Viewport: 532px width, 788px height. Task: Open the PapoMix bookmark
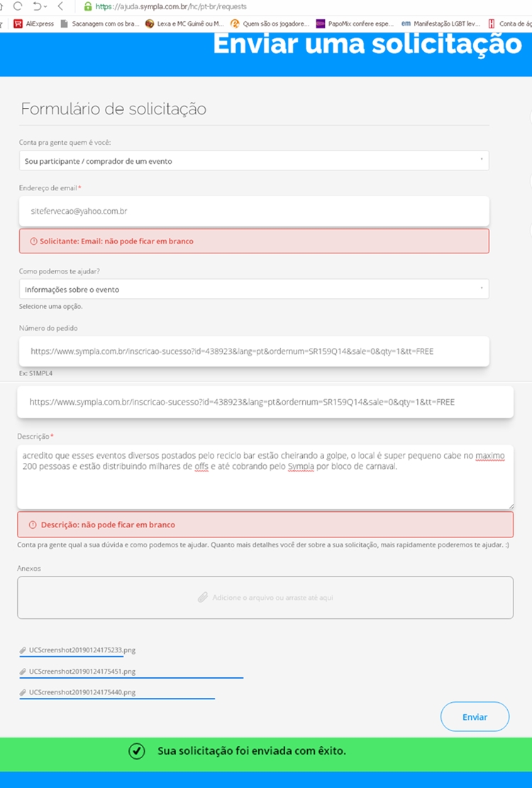pyautogui.click(x=355, y=23)
